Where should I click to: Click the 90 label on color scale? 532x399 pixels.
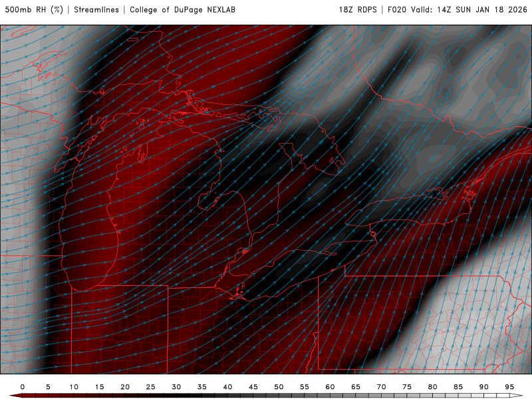click(x=484, y=387)
